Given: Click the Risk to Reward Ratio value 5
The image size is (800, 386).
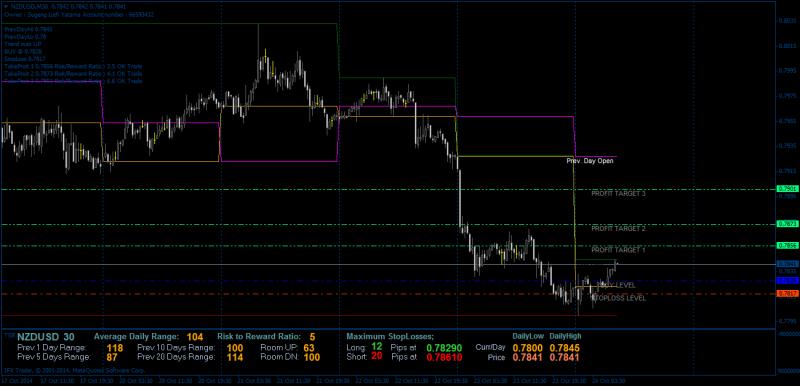Looking at the screenshot, I should [312, 337].
